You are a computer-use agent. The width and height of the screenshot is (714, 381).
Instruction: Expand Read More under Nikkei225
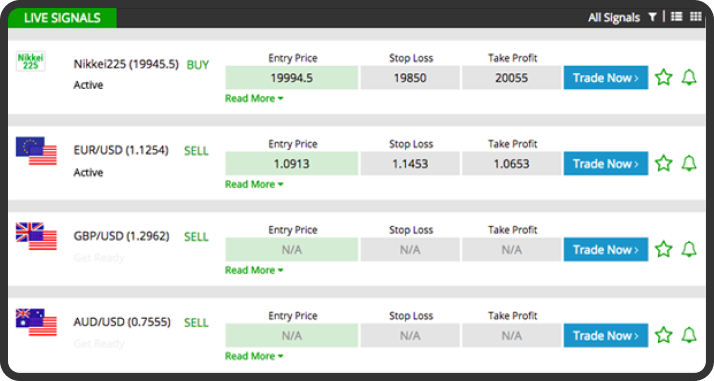254,98
